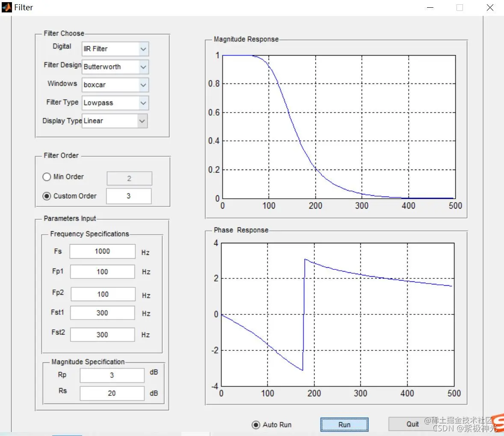Screen dimensions: 504x436
Task: Select the Custom Order radio button
Action: tap(47, 196)
